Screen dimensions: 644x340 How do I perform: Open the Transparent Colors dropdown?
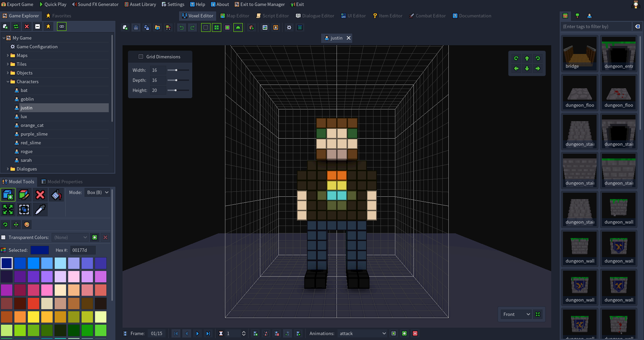click(x=70, y=237)
